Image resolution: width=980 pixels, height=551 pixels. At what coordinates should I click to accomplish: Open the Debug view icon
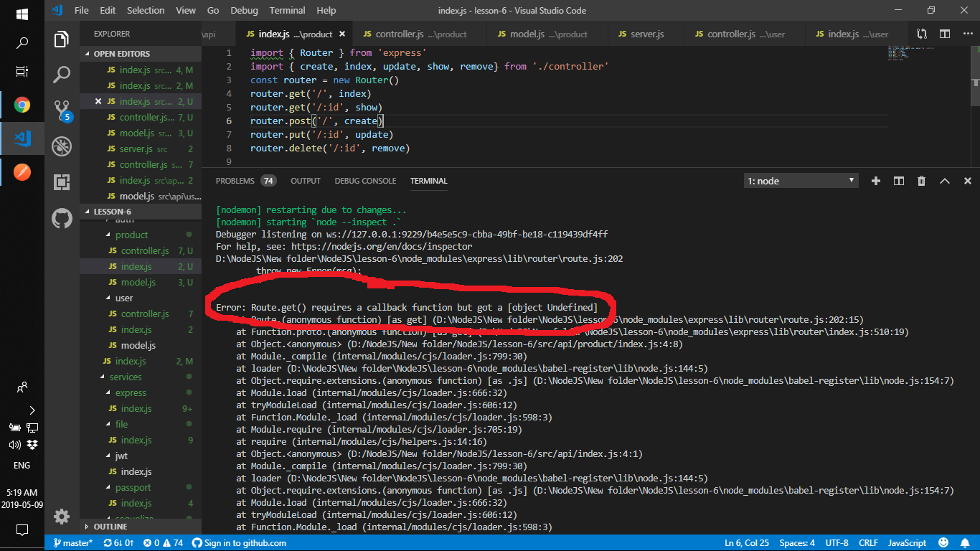(62, 146)
